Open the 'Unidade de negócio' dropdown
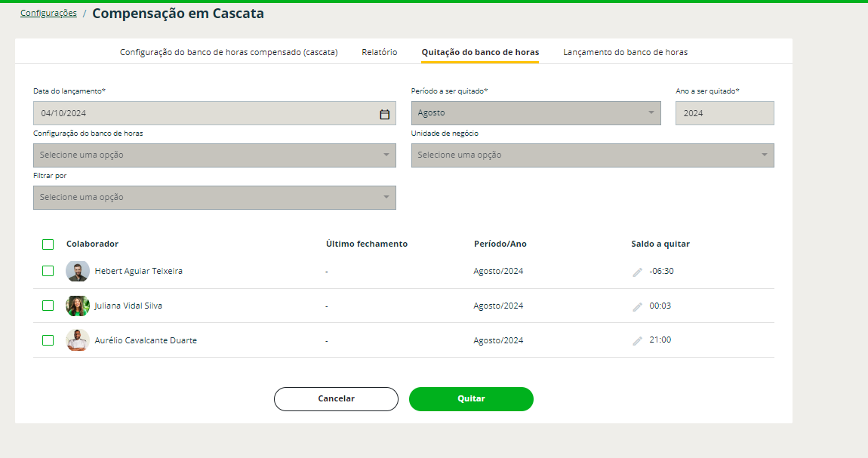The width and height of the screenshot is (868, 458). 593,155
